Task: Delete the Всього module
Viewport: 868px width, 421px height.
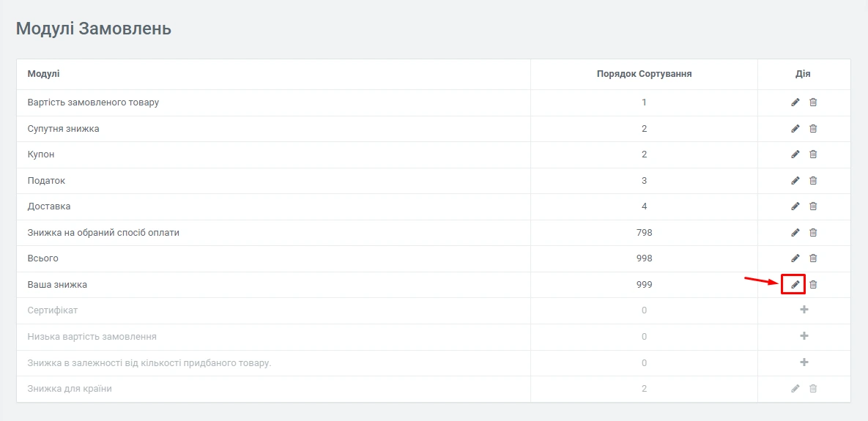Action: [x=813, y=258]
